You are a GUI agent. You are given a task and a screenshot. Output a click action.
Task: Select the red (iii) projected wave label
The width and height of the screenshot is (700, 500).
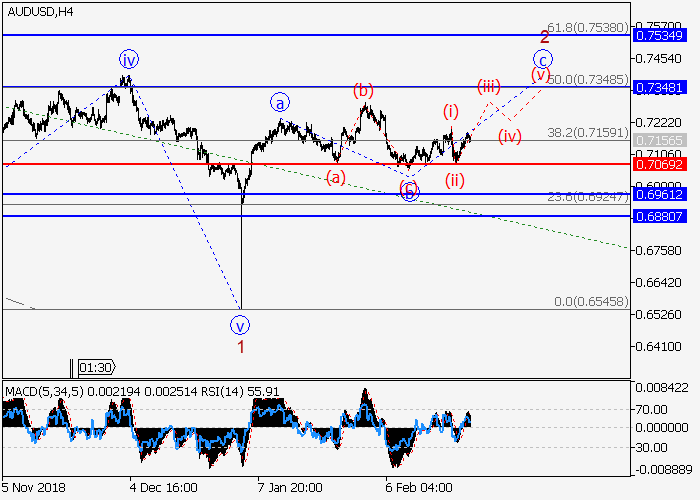488,85
